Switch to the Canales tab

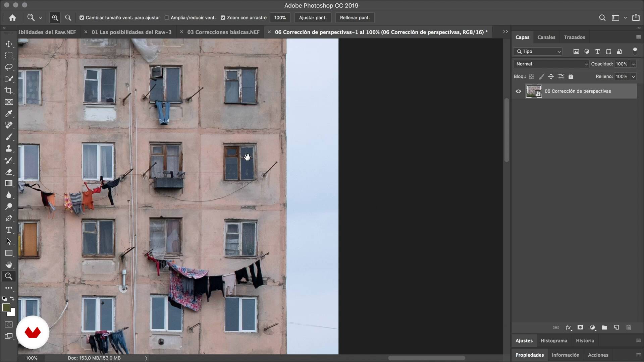(x=546, y=37)
